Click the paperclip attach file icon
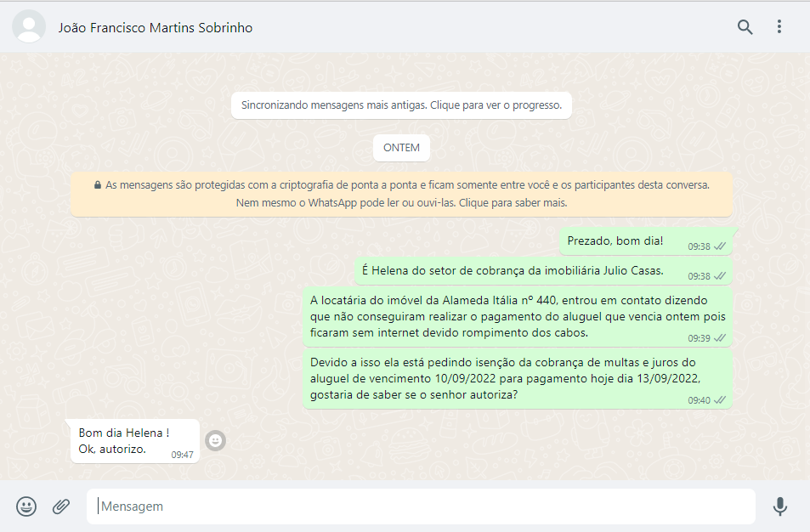Viewport: 810px width, 532px height. pyautogui.click(x=61, y=507)
